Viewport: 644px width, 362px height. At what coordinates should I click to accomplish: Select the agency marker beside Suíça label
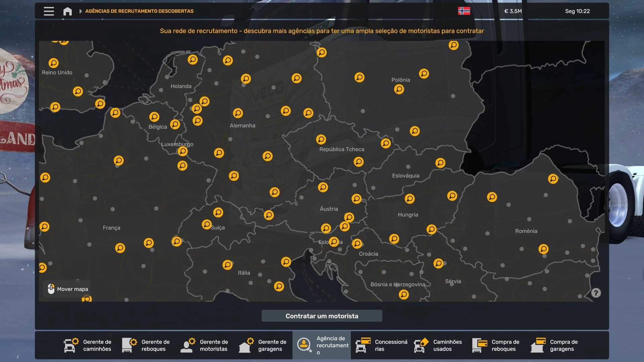tap(207, 224)
